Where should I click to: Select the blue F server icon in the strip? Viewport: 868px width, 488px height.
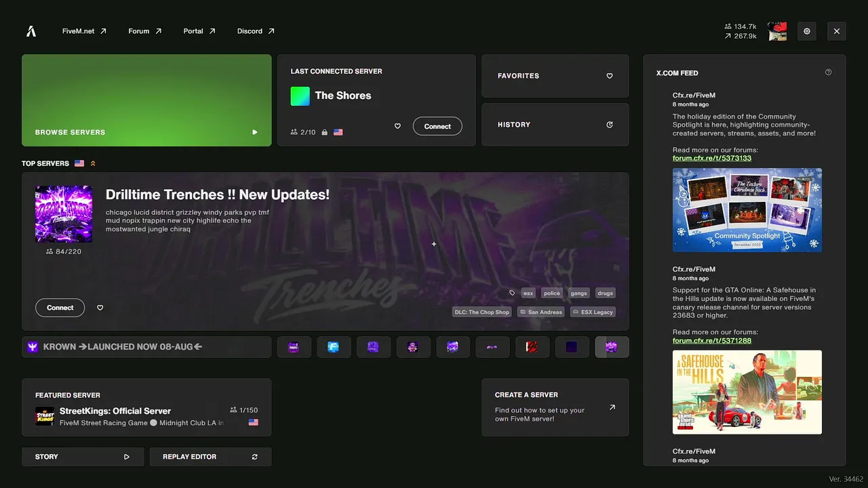[x=333, y=347]
